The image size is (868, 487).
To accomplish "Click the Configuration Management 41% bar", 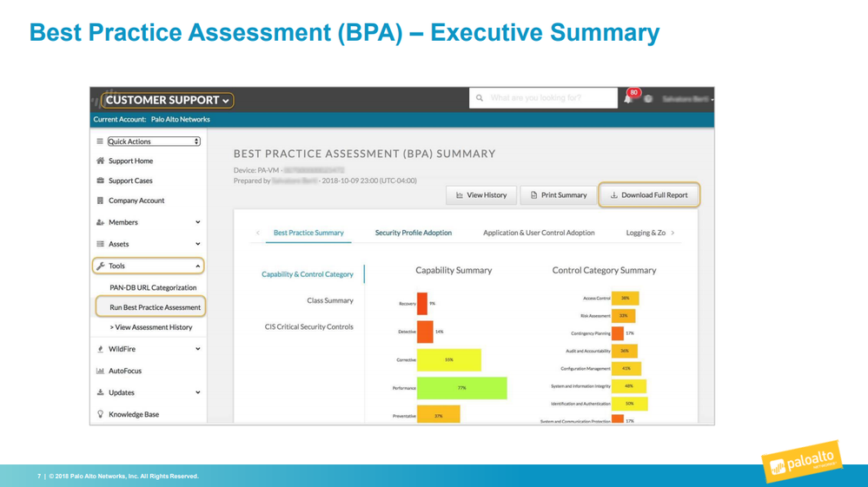I will click(x=626, y=369).
